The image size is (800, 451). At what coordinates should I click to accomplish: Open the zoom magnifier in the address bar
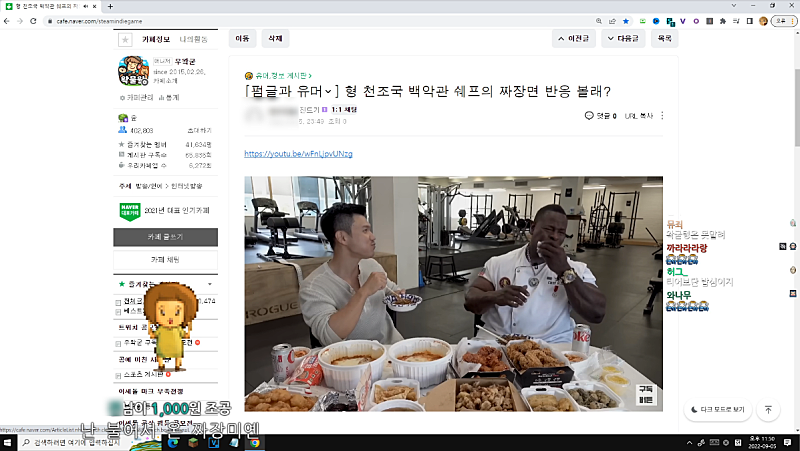599,21
